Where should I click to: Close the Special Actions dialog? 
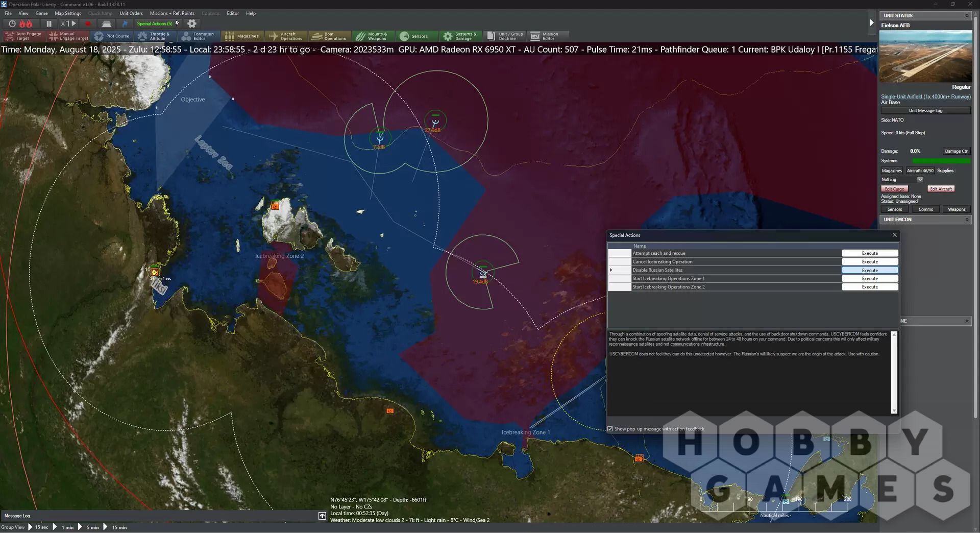[x=894, y=235]
